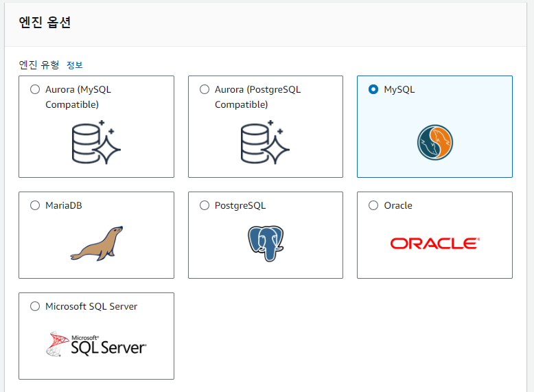The height and width of the screenshot is (392, 534).
Task: Pick the Oracle radio button
Action: coord(373,205)
